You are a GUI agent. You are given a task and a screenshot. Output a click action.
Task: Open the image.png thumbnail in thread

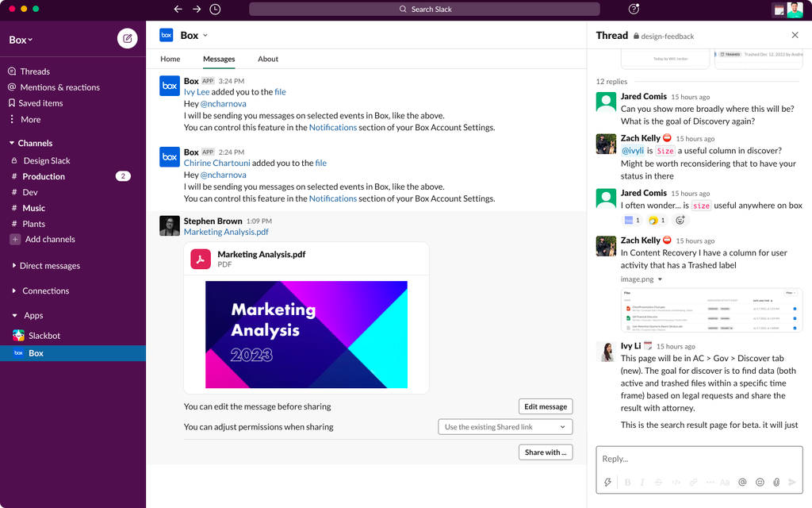tap(711, 310)
